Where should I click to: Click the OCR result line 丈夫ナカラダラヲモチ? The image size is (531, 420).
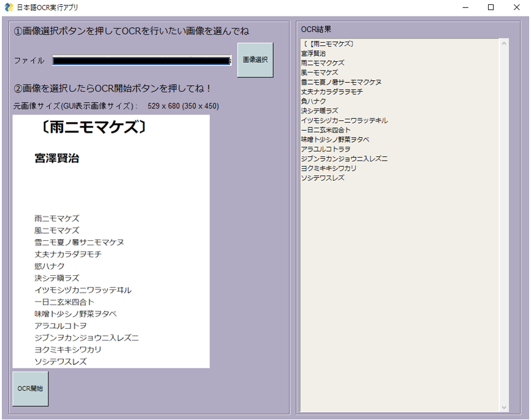332,92
